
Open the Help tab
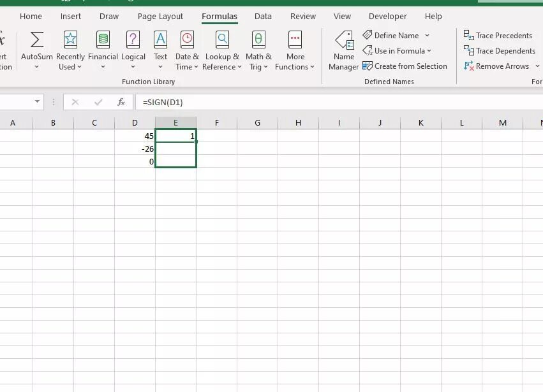(433, 17)
